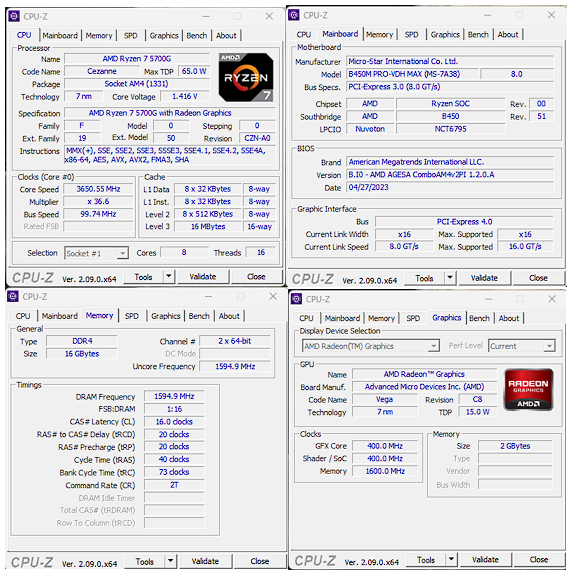
Task: Click the processor Name field AMD Ryzen 7 5700G
Action: [137, 59]
